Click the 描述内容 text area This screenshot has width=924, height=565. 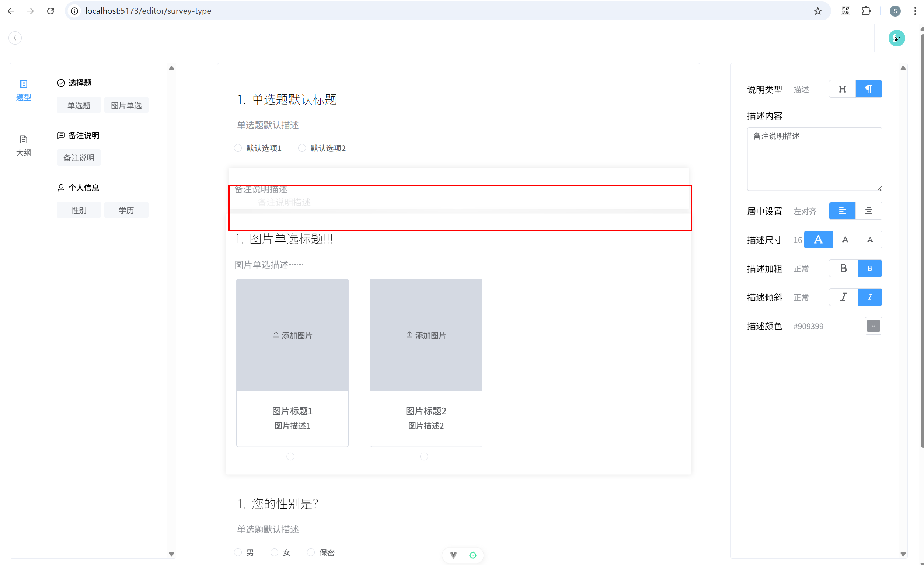[x=814, y=159]
